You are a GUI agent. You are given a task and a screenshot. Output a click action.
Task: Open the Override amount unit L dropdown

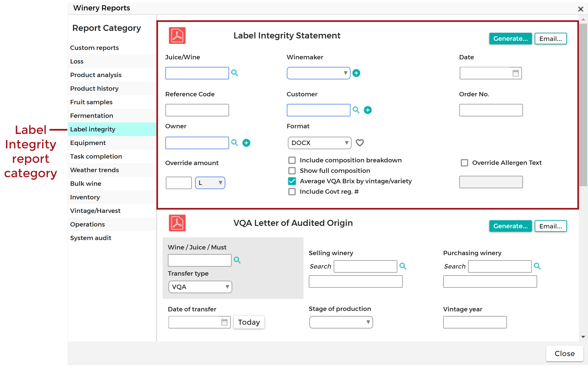click(210, 183)
